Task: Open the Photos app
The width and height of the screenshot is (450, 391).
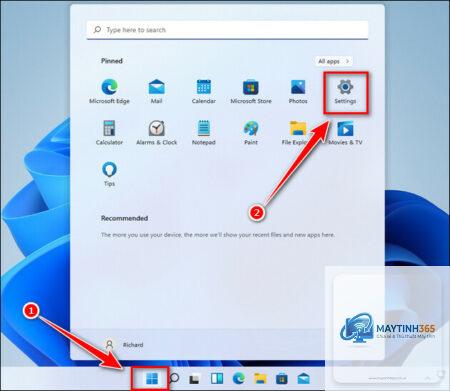Action: point(298,91)
